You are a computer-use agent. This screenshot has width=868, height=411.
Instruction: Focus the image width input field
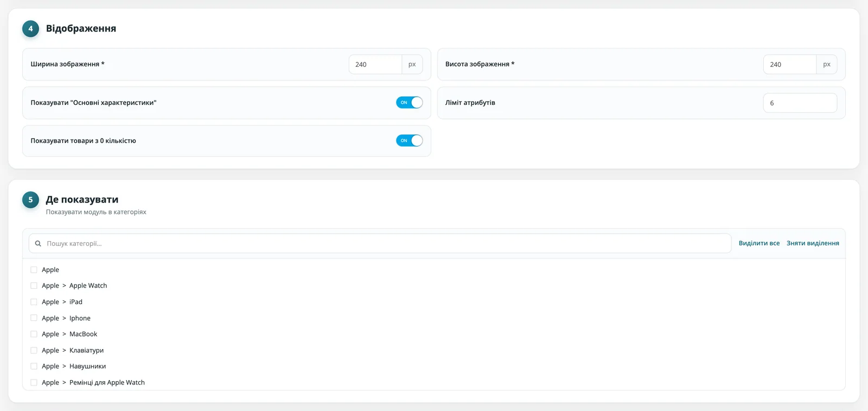375,64
